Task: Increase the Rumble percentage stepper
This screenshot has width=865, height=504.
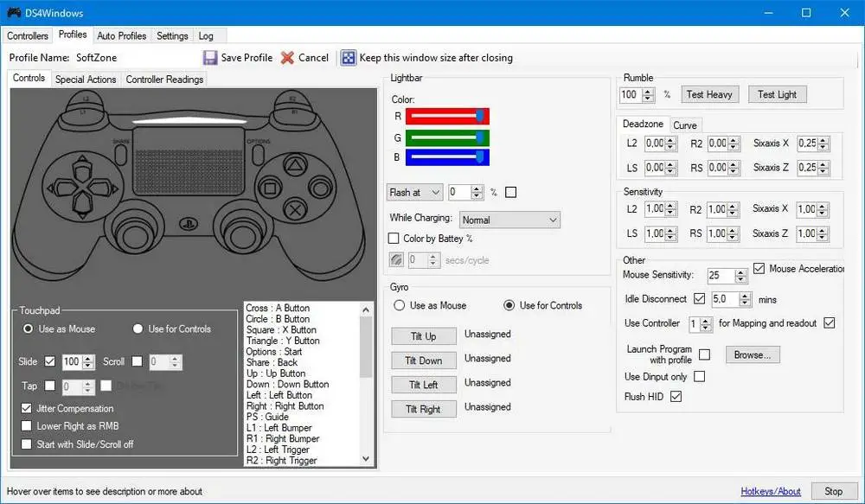Action: tap(650, 92)
